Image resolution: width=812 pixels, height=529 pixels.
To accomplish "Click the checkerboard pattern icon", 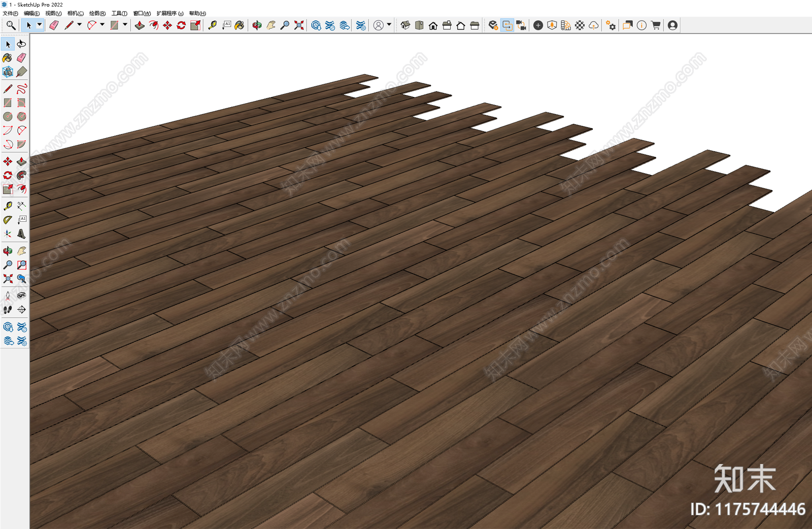I will click(580, 25).
